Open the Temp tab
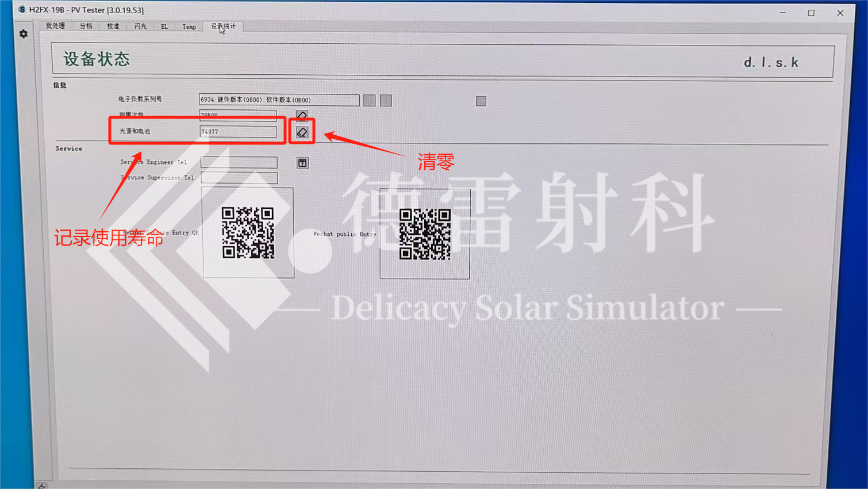868x489 pixels. tap(189, 26)
